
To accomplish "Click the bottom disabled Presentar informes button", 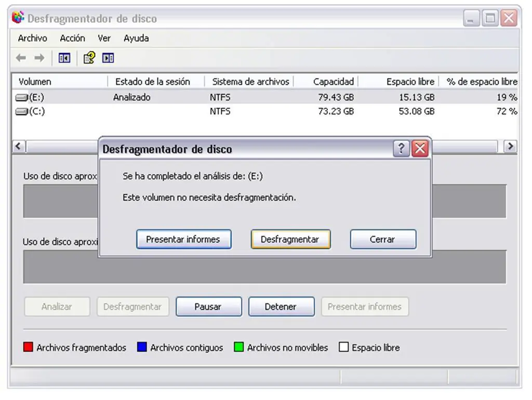I will coord(365,306).
